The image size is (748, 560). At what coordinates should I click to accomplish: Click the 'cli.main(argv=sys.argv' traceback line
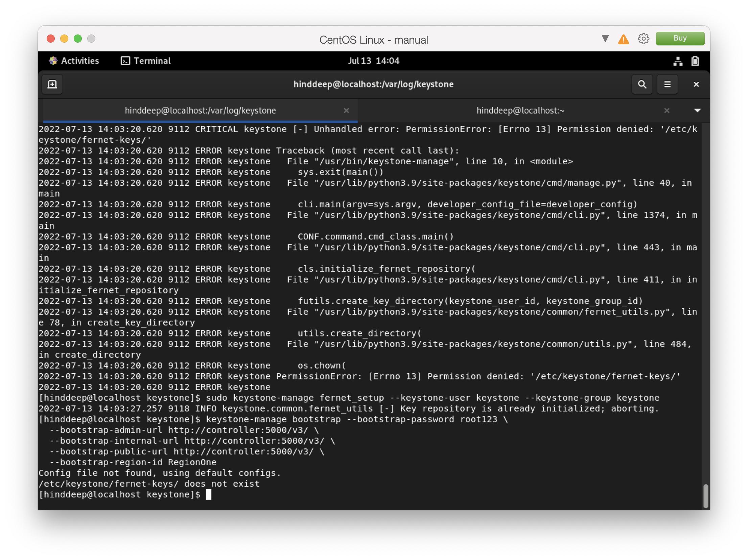pos(338,204)
